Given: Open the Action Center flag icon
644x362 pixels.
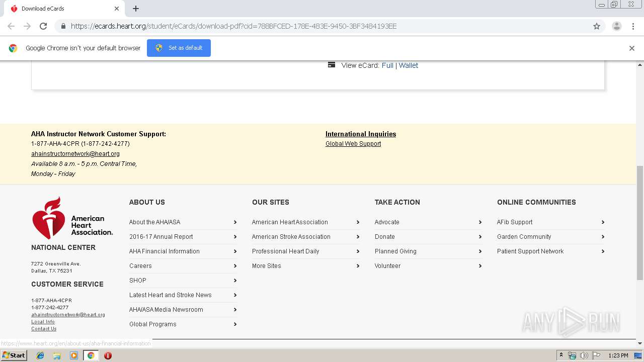Looking at the screenshot, I should 596,355.
